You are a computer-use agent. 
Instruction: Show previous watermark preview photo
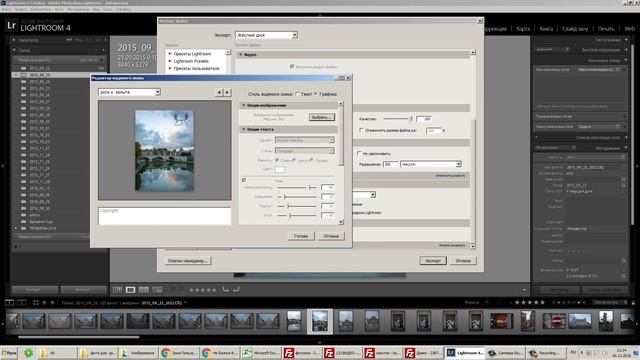[x=219, y=93]
